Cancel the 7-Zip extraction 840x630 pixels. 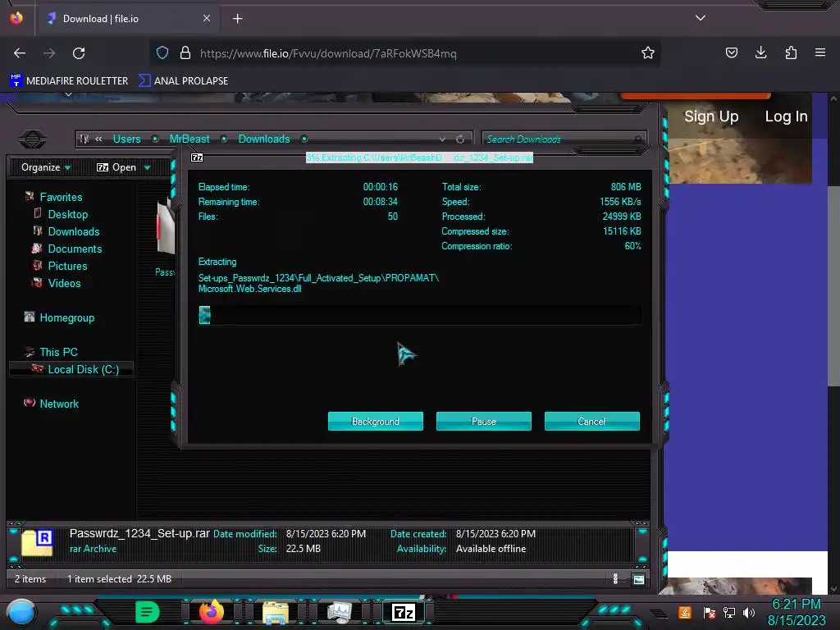point(592,421)
